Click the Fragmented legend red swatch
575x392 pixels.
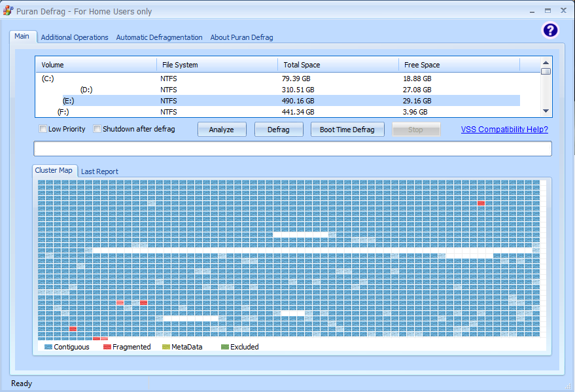(107, 347)
